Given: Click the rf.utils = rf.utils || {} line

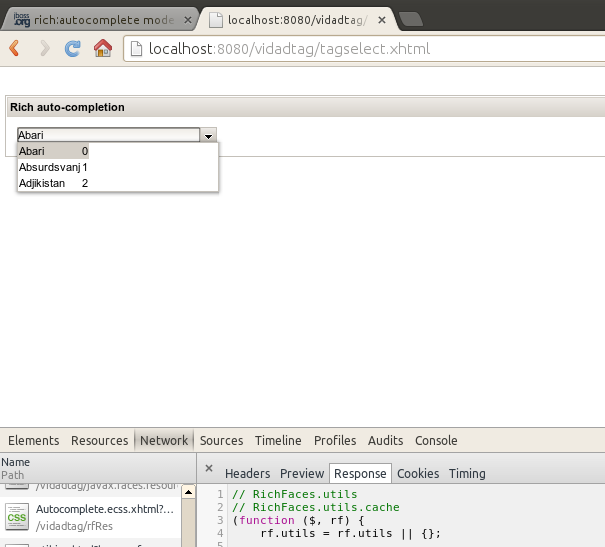Looking at the screenshot, I should click(x=350, y=533).
